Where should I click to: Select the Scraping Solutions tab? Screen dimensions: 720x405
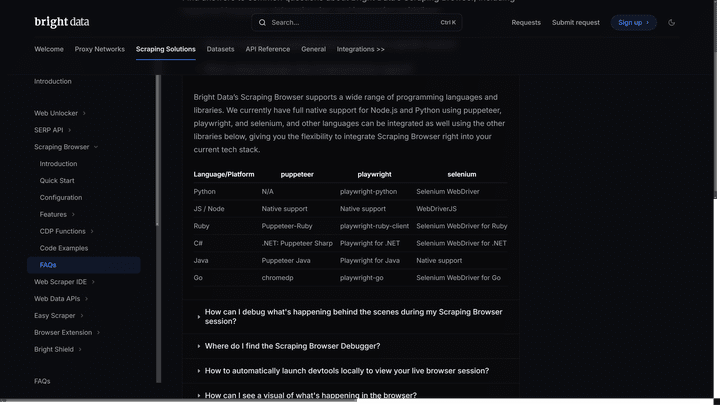[166, 49]
